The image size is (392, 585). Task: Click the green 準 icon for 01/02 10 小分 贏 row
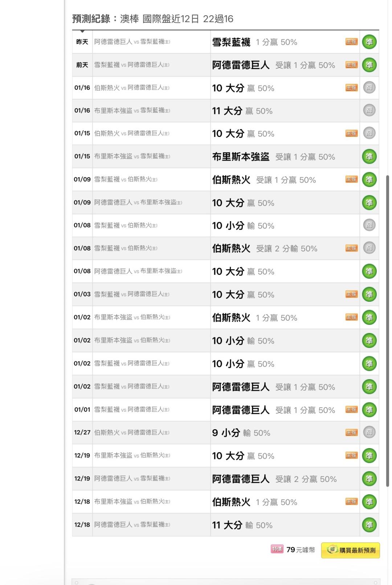[369, 363]
